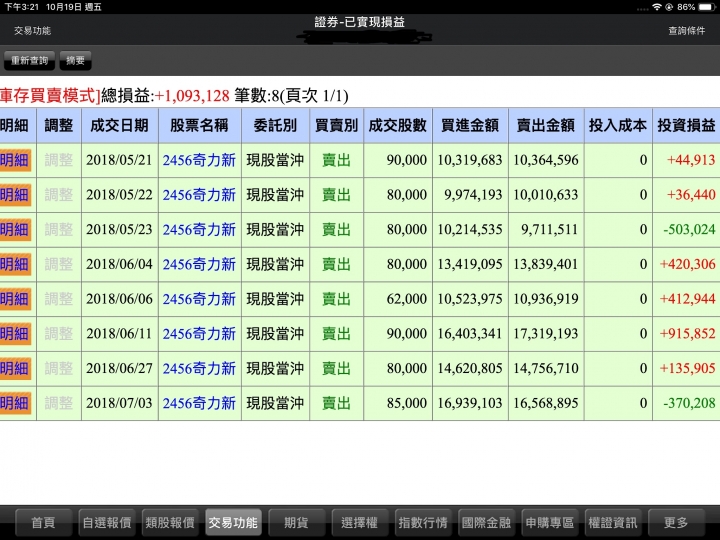Tap the 重新查詢 button

pyautogui.click(x=29, y=61)
